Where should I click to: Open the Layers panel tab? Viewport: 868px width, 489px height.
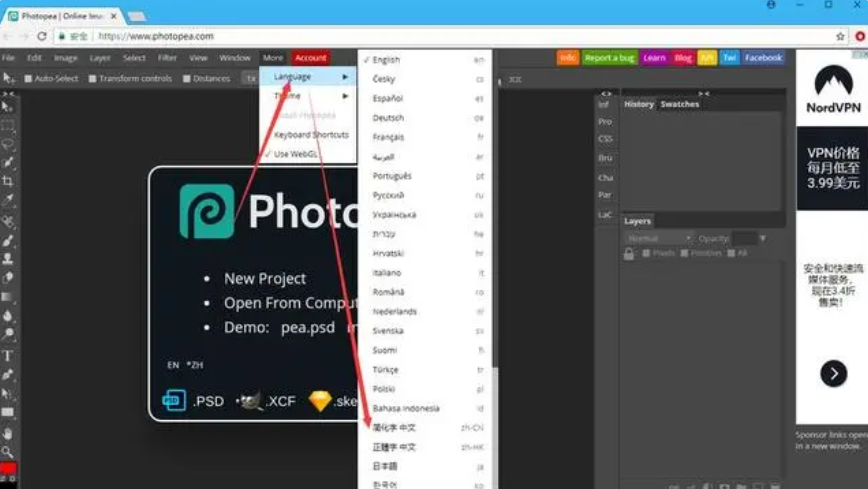638,221
